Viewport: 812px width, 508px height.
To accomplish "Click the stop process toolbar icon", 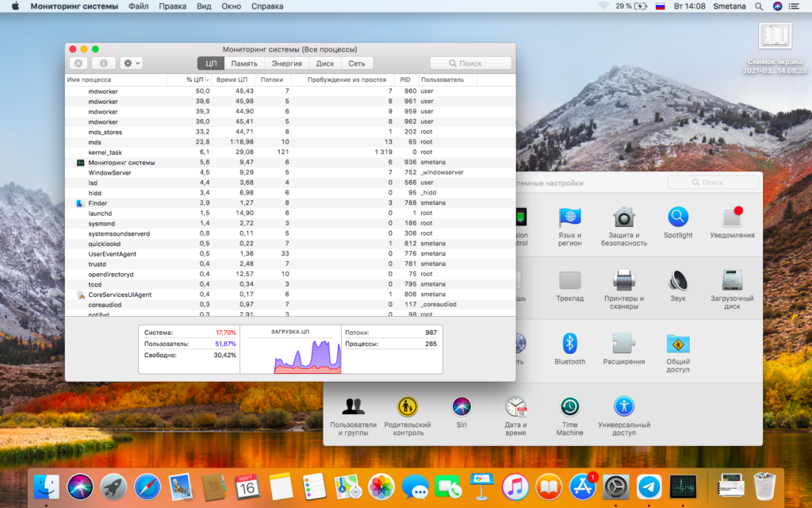I will [79, 63].
